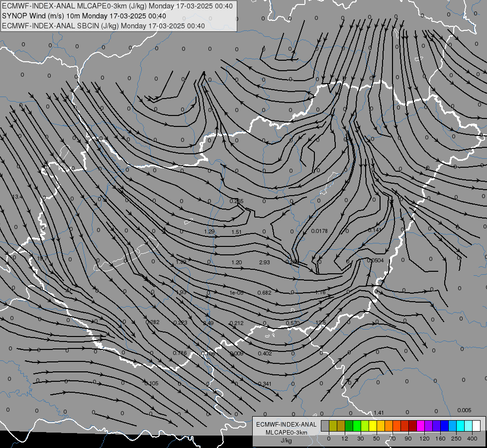Click the map value 0.141
Screen dimensions: 487x448
(x=374, y=230)
